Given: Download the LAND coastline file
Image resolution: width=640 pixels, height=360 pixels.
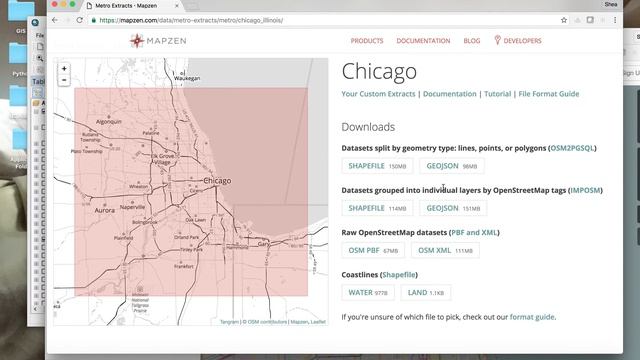Looking at the screenshot, I should tap(426, 293).
